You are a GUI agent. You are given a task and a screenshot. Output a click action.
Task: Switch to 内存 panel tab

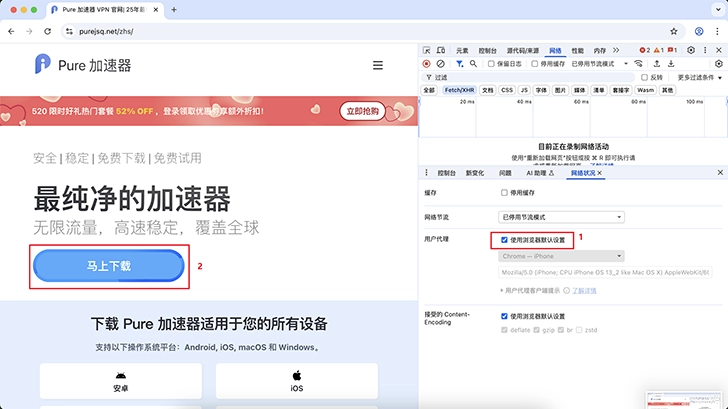tap(599, 51)
